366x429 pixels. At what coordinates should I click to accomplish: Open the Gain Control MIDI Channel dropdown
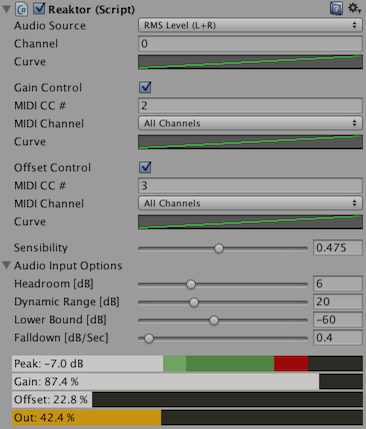tap(250, 123)
